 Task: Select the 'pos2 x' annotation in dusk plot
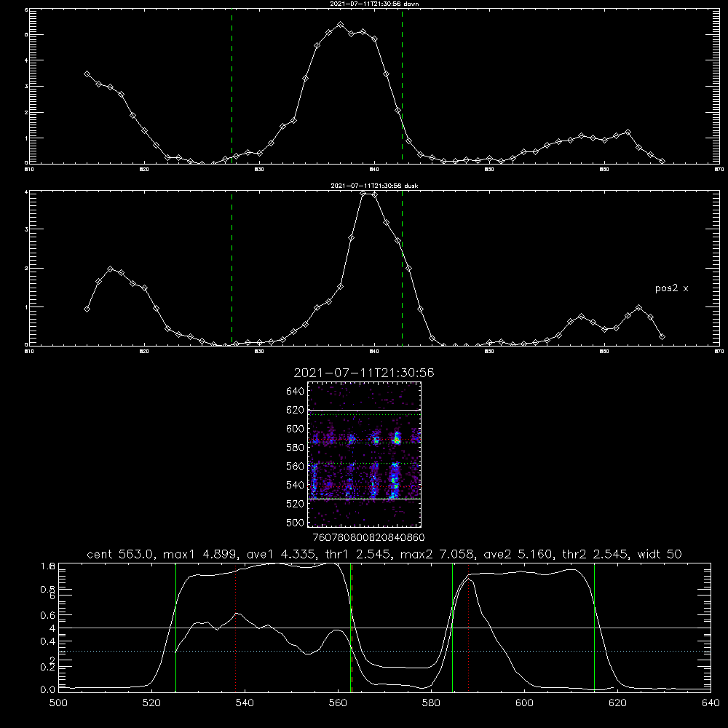(x=671, y=288)
